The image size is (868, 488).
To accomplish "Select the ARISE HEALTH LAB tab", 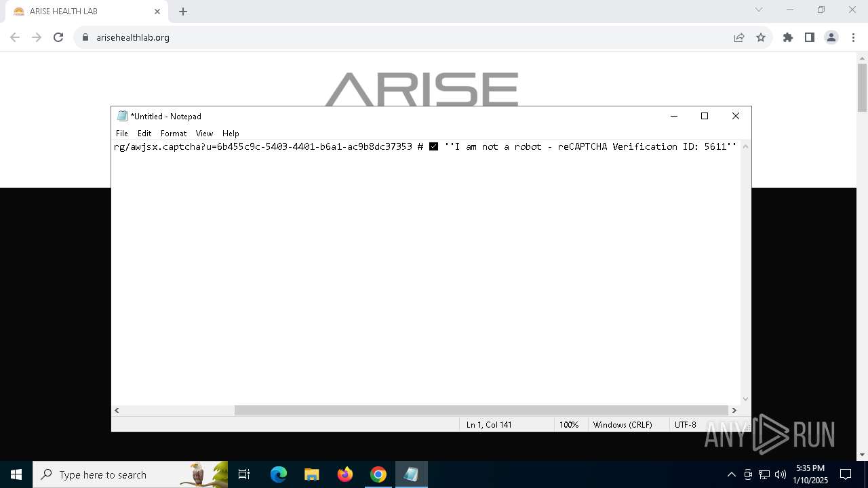I will click(86, 12).
